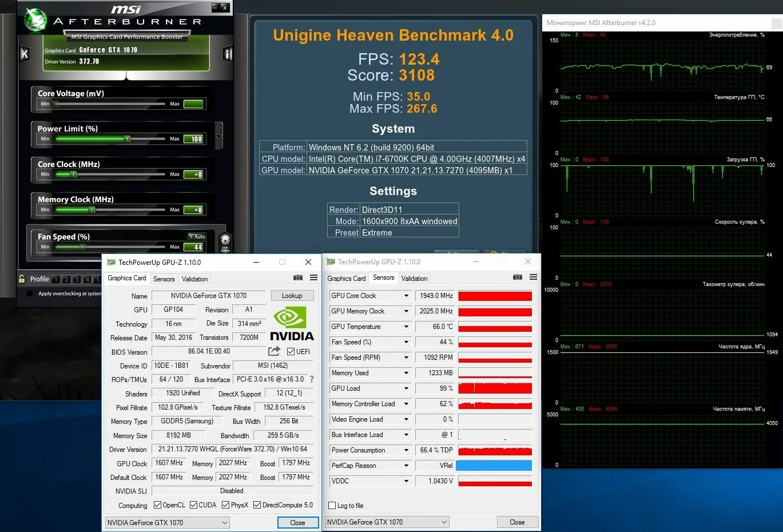Open PerfCap Reason sensor dropdown

406,466
